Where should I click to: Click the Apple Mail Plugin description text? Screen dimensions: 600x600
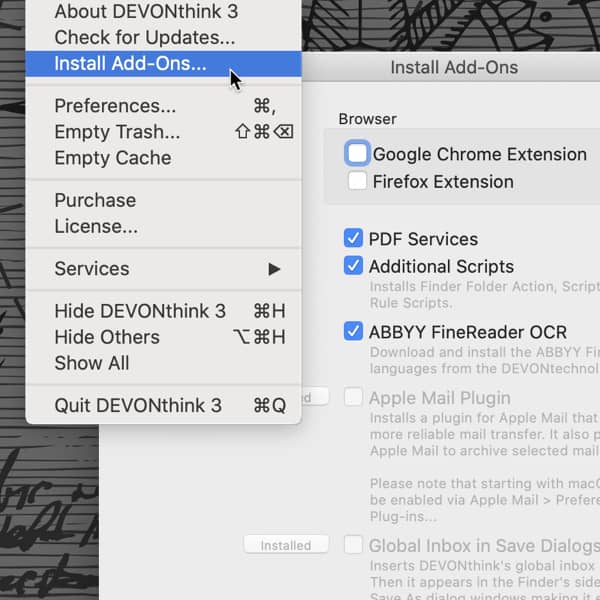coord(485,434)
